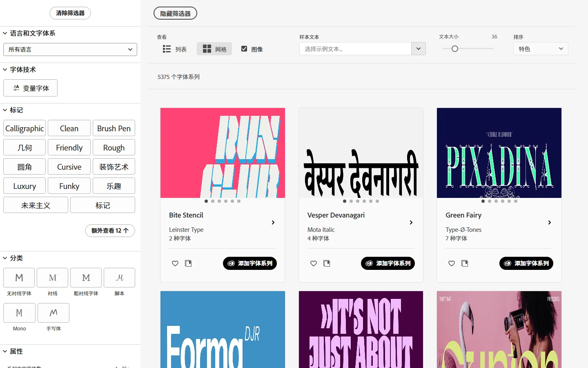Screen dimensions: 588x368
Task: Click the sample text input field
Action: pos(355,49)
